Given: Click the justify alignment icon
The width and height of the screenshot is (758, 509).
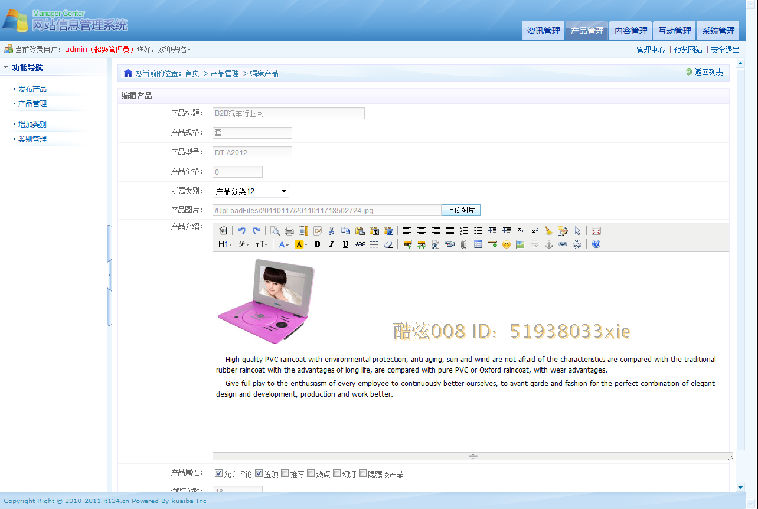Looking at the screenshot, I should point(450,231).
